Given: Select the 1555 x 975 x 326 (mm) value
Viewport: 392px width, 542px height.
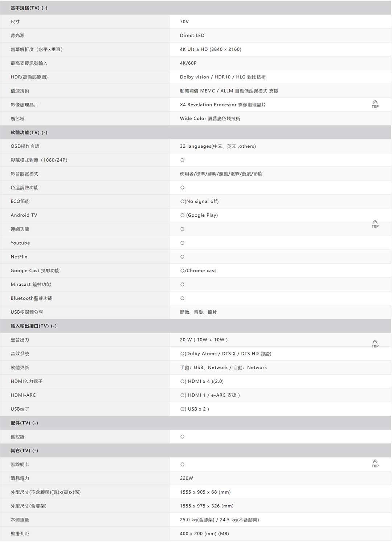Looking at the screenshot, I should [207, 506].
